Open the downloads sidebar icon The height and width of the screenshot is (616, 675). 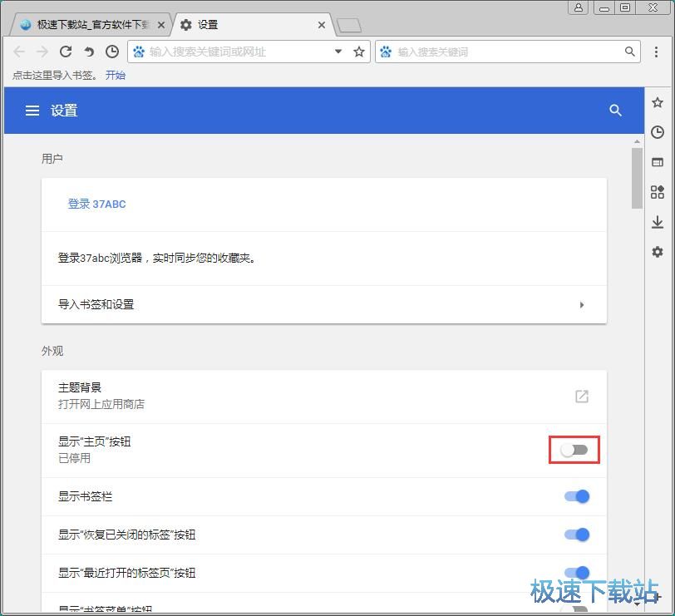[x=658, y=222]
